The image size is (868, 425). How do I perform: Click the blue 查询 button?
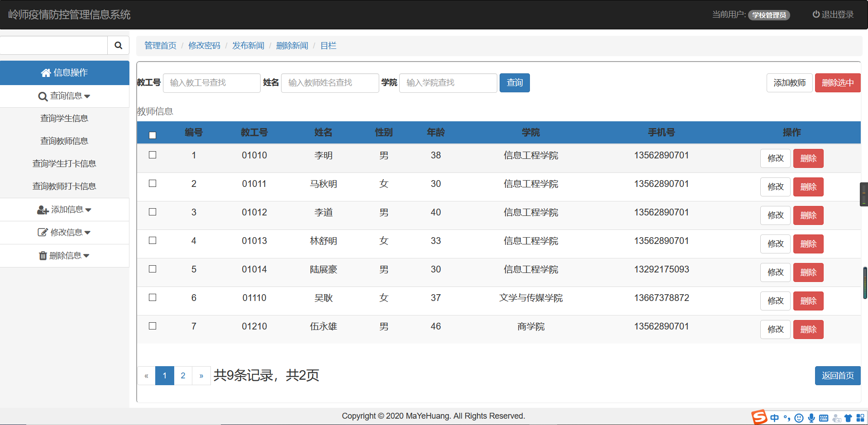tap(515, 83)
